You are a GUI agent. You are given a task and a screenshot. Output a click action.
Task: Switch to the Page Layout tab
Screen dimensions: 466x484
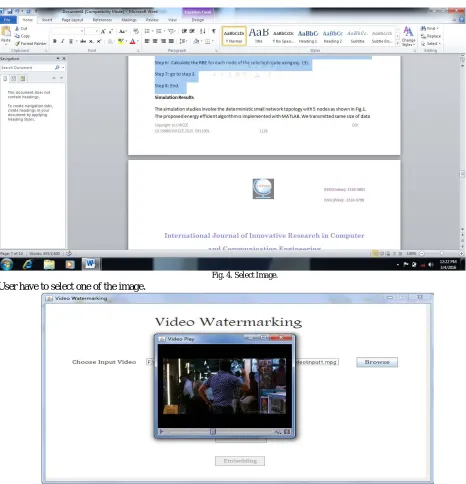72,20
